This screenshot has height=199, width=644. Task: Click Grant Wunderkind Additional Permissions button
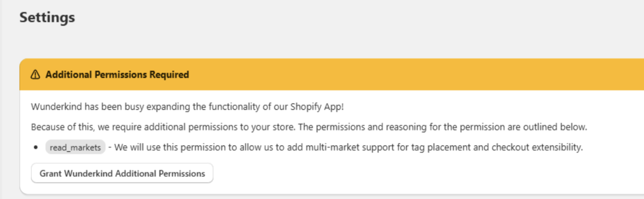coord(122,173)
